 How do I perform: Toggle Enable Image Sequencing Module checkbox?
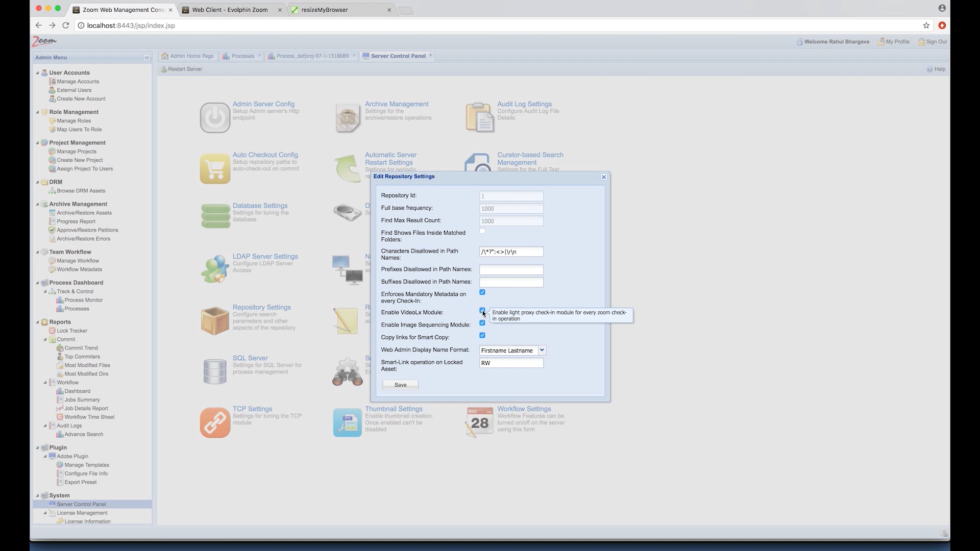[482, 323]
